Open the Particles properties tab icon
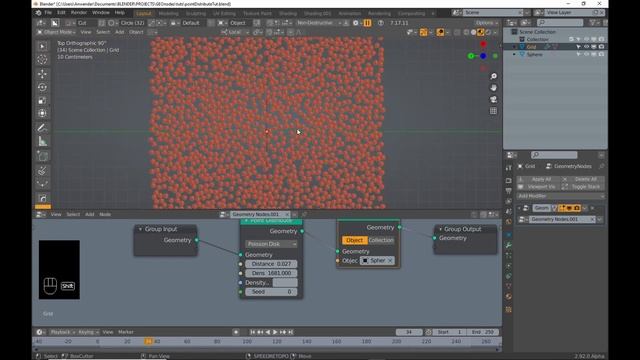This screenshot has width=640, height=360. (x=509, y=256)
